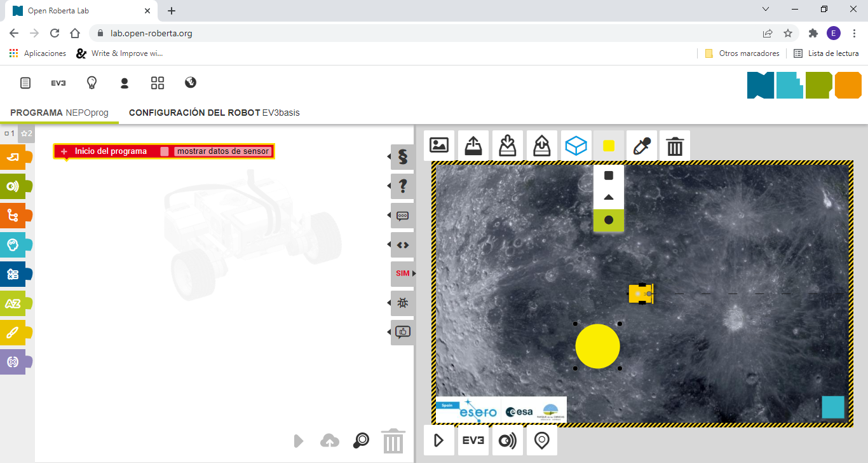Screen dimensions: 868x463
Task: Select the square obstacle shape option
Action: pos(609,176)
